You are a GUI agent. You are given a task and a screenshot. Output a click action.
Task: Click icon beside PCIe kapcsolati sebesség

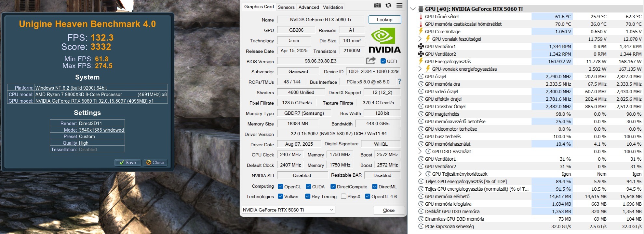(421, 227)
